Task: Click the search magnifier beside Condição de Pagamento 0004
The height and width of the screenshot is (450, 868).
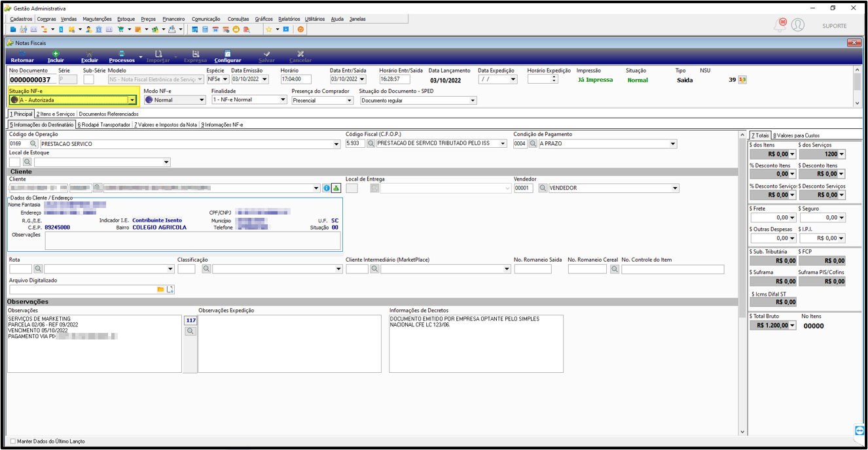Action: coord(533,143)
